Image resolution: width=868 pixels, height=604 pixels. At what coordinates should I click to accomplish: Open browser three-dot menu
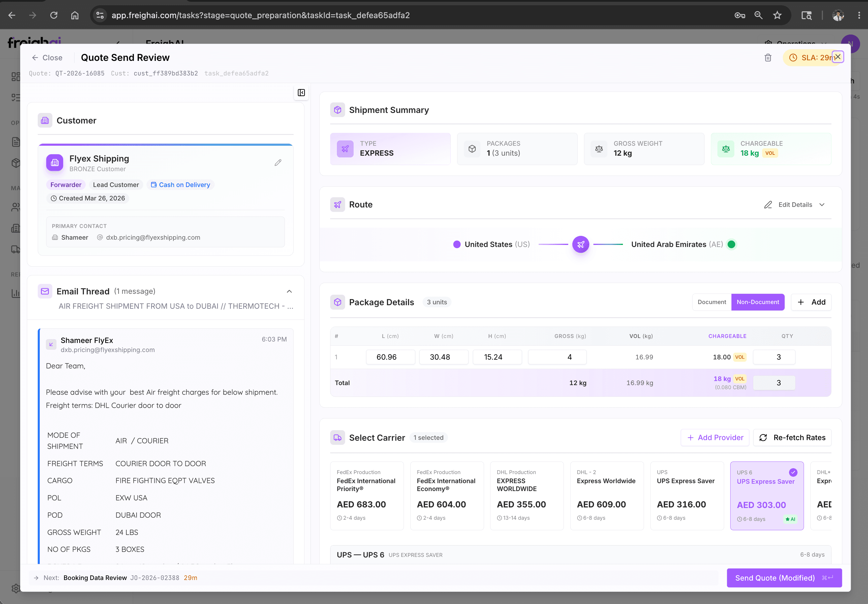click(x=859, y=15)
